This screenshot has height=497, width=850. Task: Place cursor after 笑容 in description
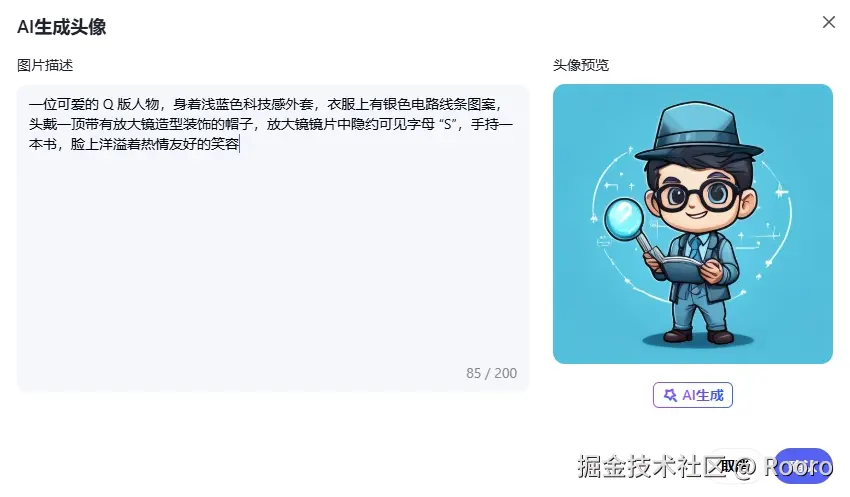240,144
